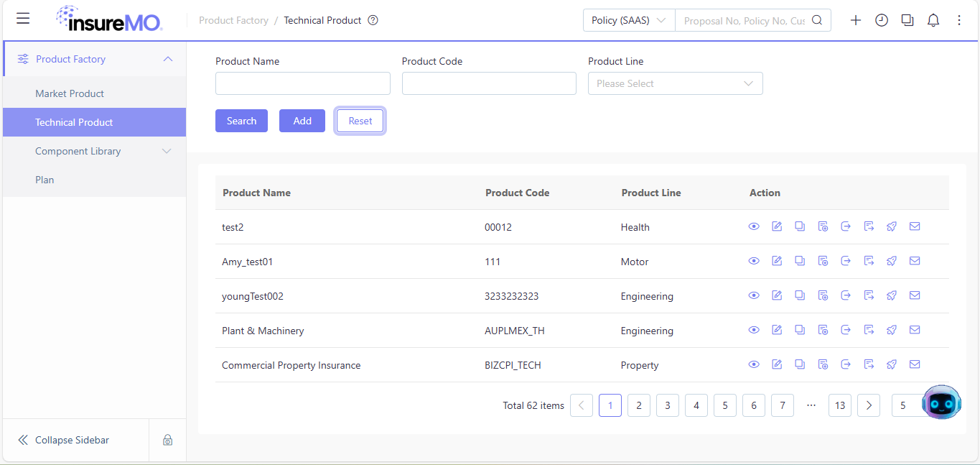
Task: Click the previous page arrow
Action: coord(582,405)
